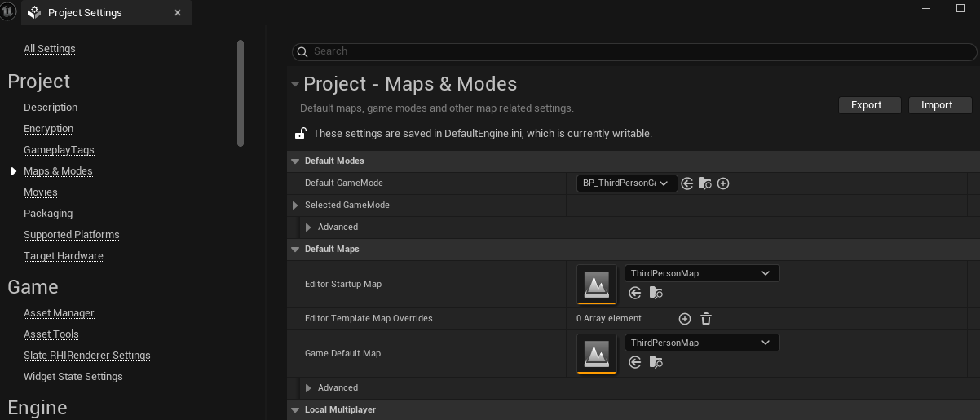Expand Advanced under Default Modes
This screenshot has width=980, height=420.
[308, 228]
